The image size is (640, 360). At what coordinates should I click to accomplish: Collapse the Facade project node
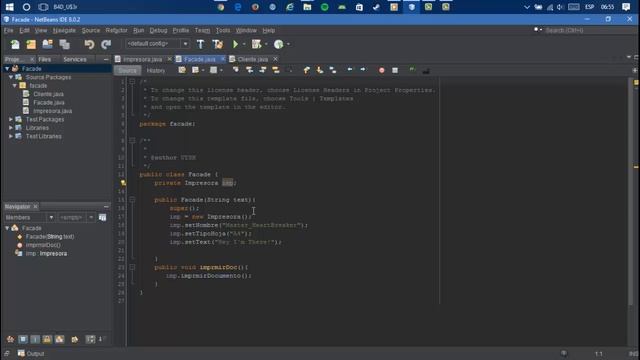pyautogui.click(x=7, y=69)
